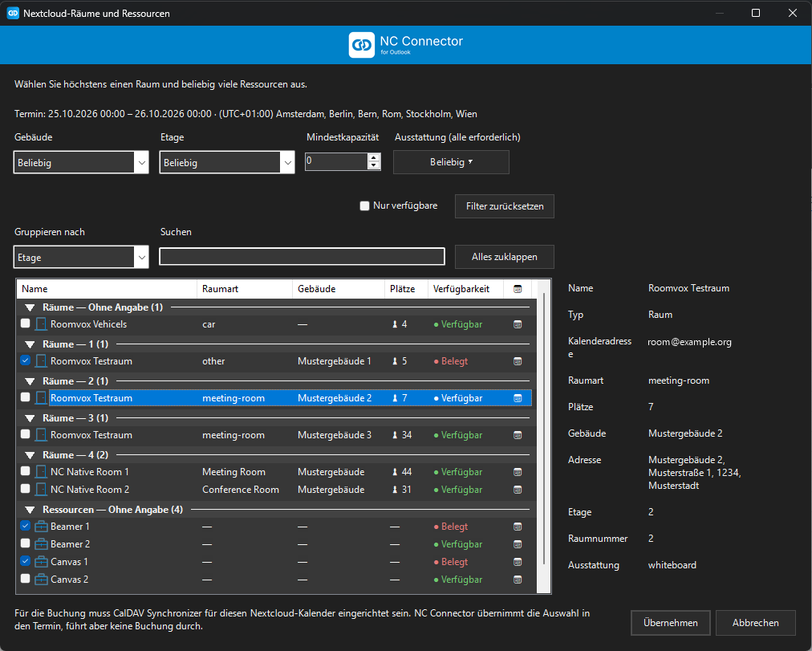This screenshot has height=651, width=812.
Task: Click the door icon beside Roomvox Vehicels
Action: [x=41, y=324]
